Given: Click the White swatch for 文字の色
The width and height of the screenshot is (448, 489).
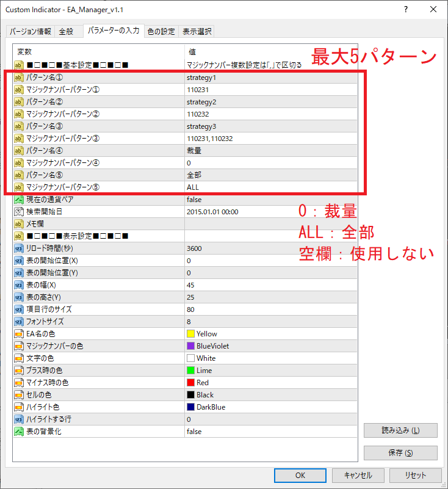Looking at the screenshot, I should (x=190, y=358).
